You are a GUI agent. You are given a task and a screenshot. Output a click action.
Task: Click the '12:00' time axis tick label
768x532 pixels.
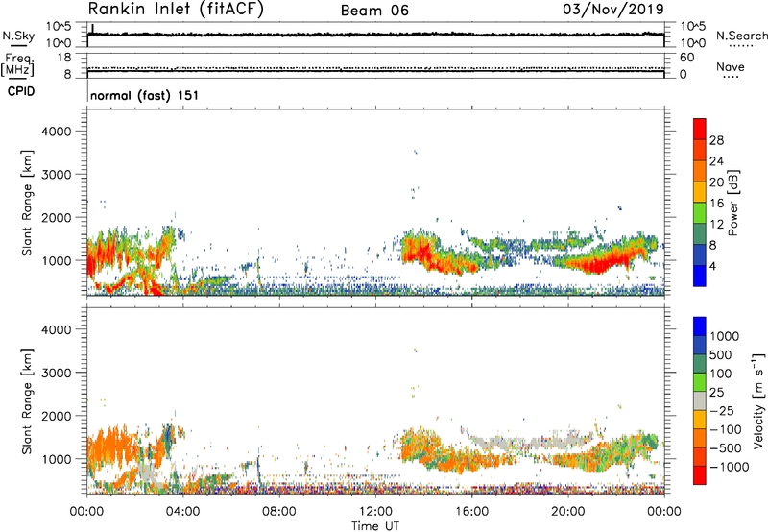pyautogui.click(x=375, y=512)
